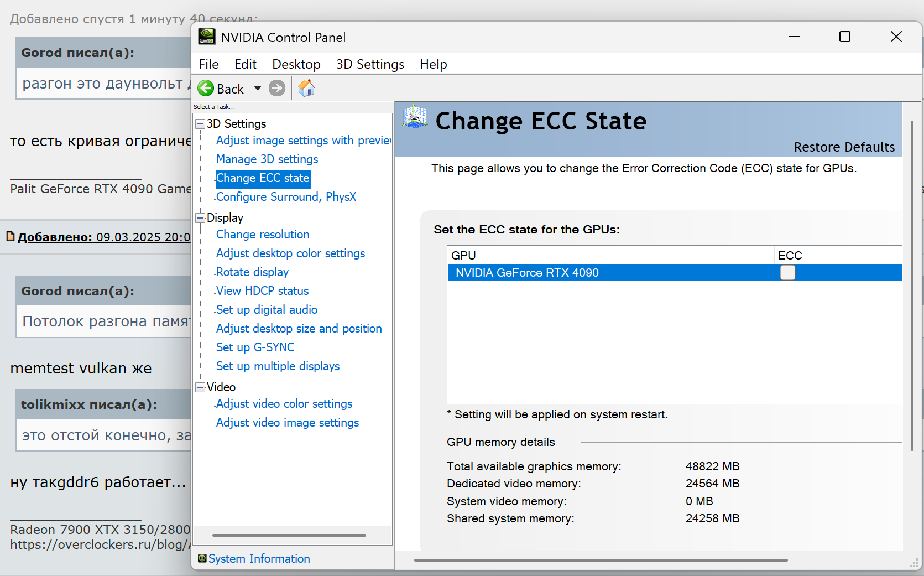Viewport: 924px width, 576px height.
Task: Open the Desktop menu
Action: click(x=296, y=64)
